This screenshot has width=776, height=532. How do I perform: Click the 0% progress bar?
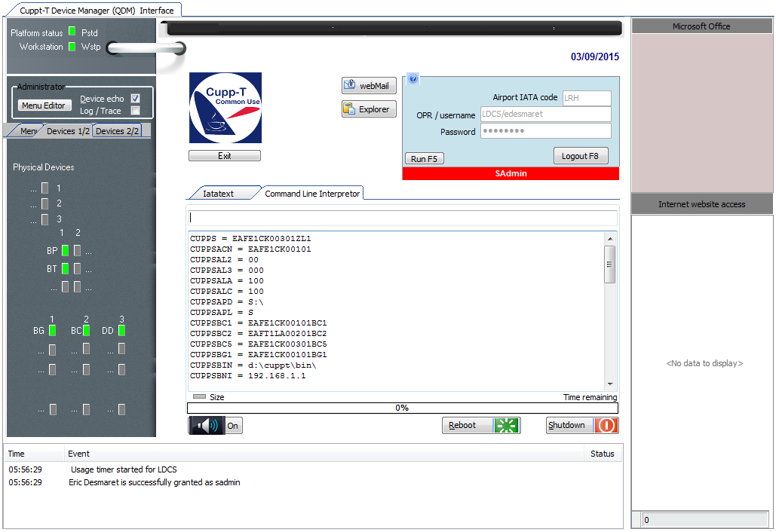pyautogui.click(x=402, y=408)
